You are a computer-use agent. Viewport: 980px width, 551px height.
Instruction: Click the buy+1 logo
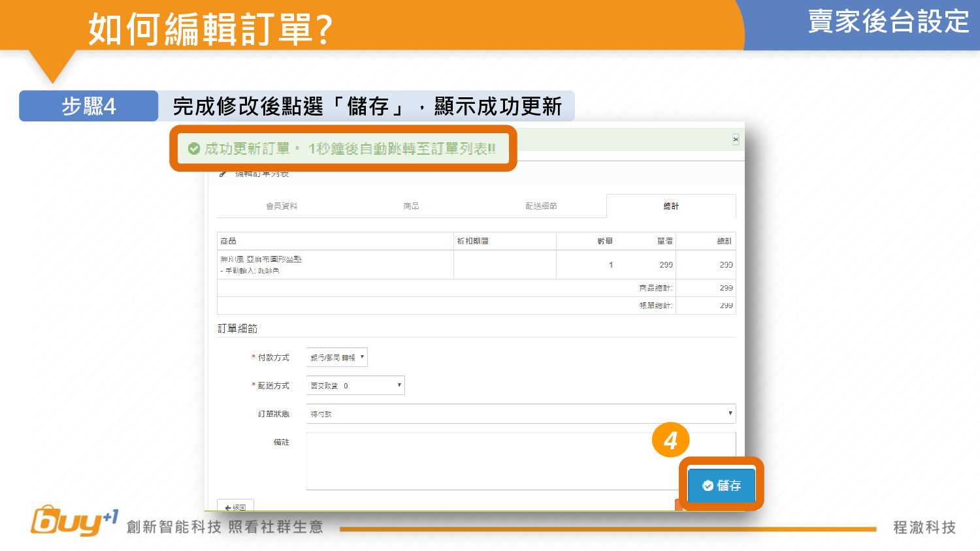pos(74,521)
